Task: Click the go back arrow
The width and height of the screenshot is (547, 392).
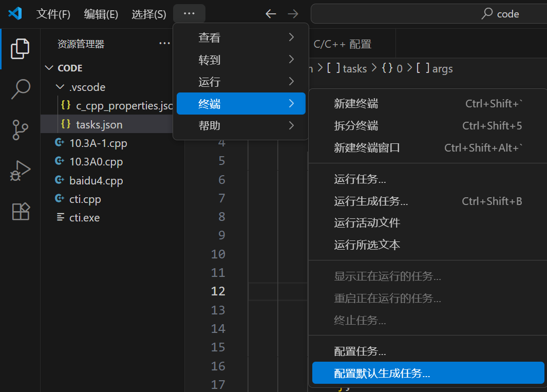Action: pos(271,14)
